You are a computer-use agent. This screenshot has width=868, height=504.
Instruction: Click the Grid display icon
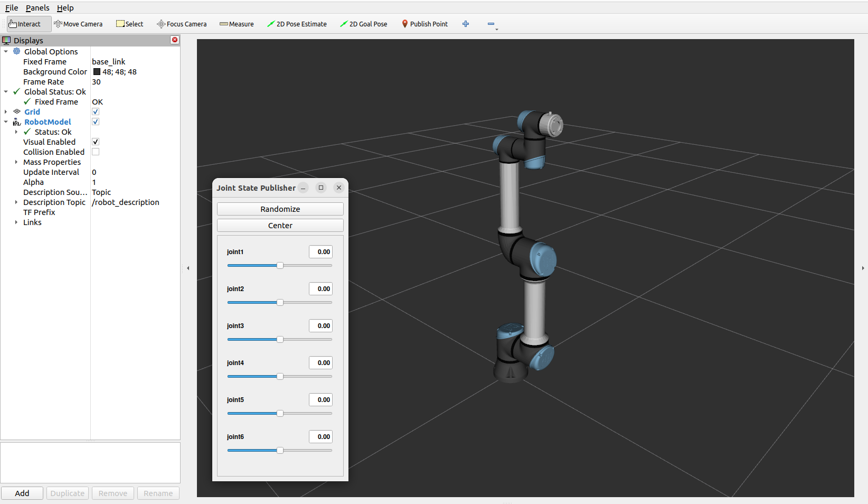[17, 111]
